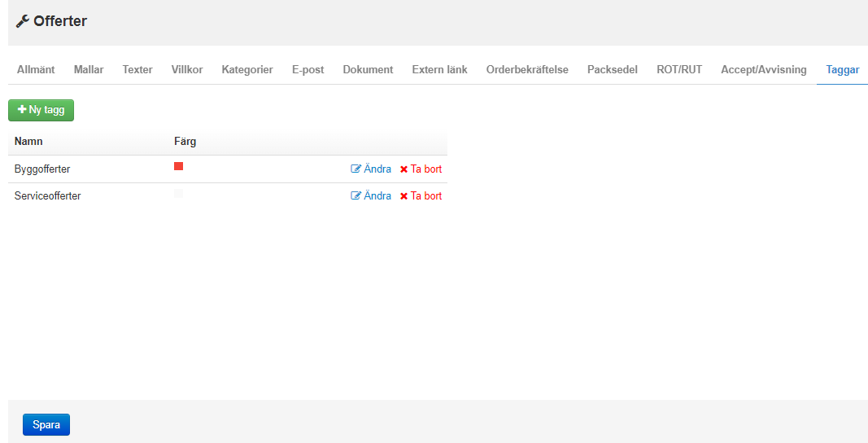Click the edit pencil icon for Byggofferter
The width and height of the screenshot is (868, 443).
(356, 169)
